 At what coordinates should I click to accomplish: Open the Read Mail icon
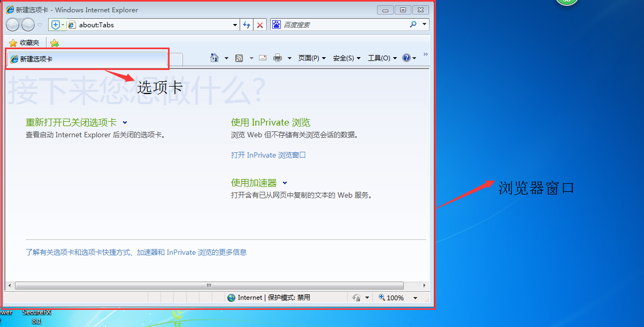pyautogui.click(x=263, y=58)
